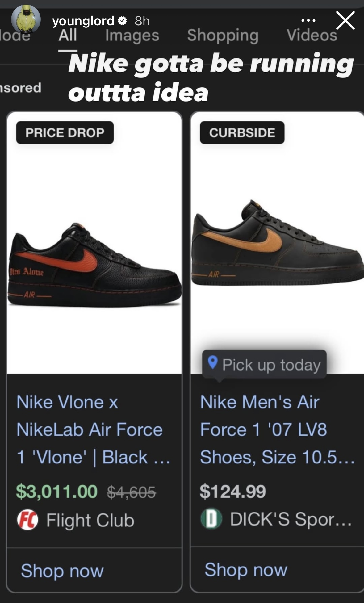Tap the verified badge next to younglord

point(123,21)
